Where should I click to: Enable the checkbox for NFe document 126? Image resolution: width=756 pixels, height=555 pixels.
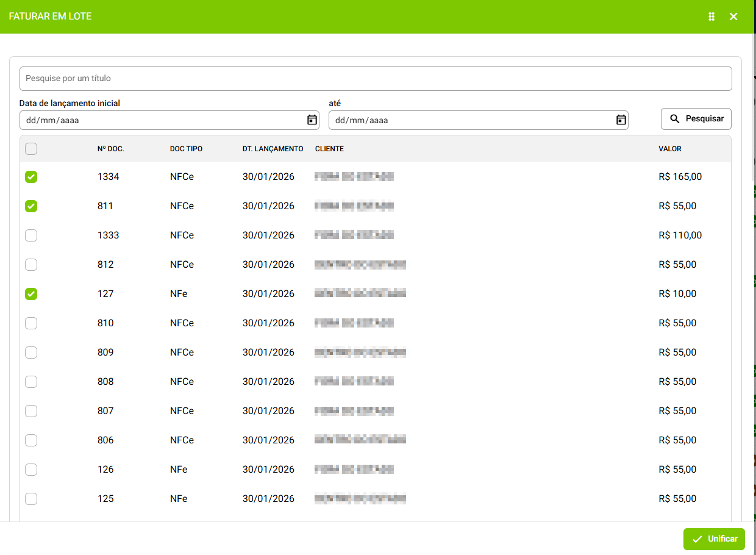tap(31, 470)
